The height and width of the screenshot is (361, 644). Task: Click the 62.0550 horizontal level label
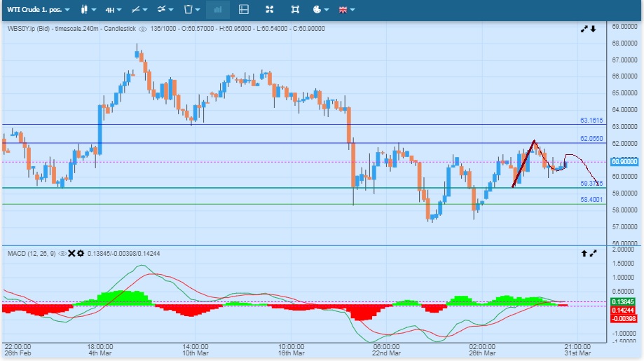[x=591, y=139]
